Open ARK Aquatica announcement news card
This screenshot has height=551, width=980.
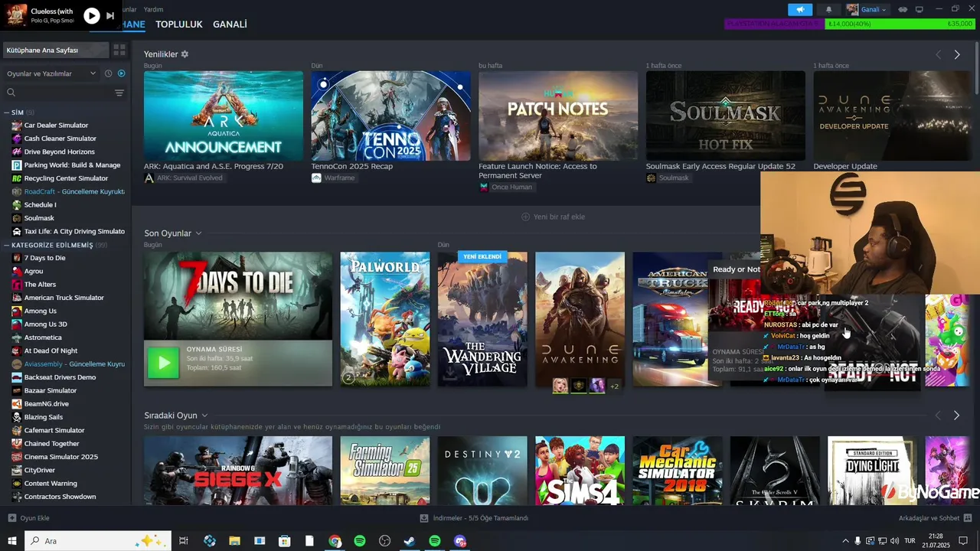(x=224, y=116)
